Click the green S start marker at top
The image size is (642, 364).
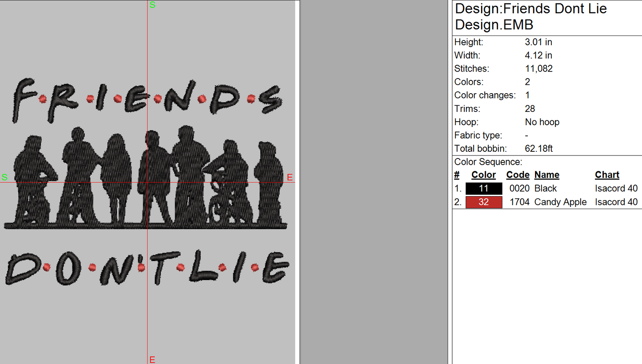coord(152,5)
